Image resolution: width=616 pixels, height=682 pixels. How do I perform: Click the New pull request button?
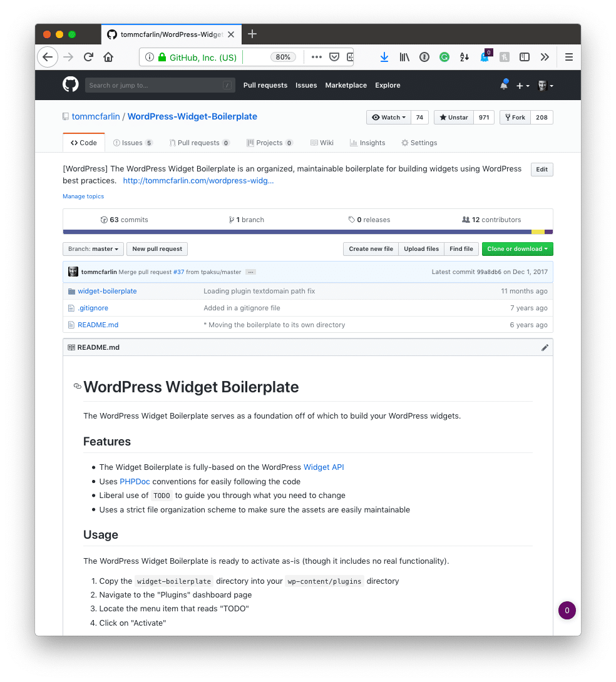157,248
